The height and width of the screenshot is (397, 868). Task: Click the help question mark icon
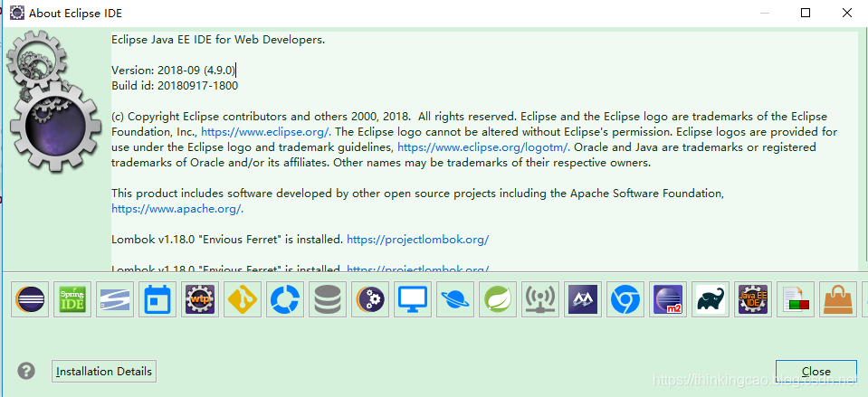pyautogui.click(x=26, y=371)
